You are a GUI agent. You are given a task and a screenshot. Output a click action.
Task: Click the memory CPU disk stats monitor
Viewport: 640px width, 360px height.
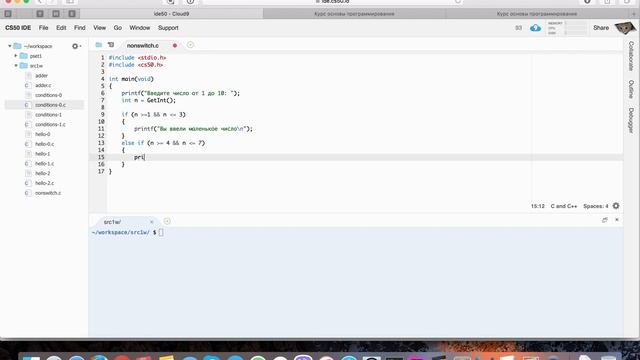coord(567,28)
